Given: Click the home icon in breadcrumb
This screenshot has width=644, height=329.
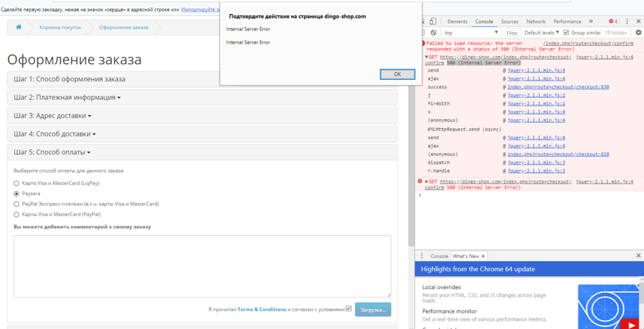Looking at the screenshot, I should [19, 27].
